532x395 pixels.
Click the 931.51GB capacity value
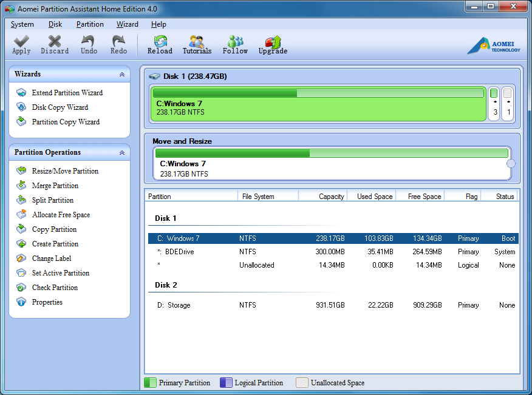[x=330, y=305]
